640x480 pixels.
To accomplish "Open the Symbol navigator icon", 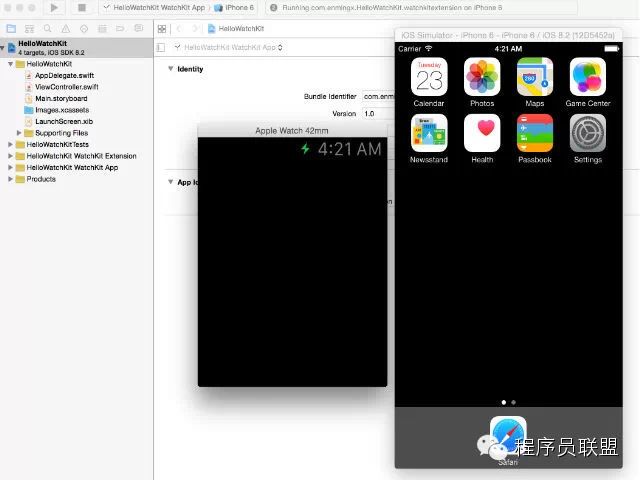I will 29,29.
